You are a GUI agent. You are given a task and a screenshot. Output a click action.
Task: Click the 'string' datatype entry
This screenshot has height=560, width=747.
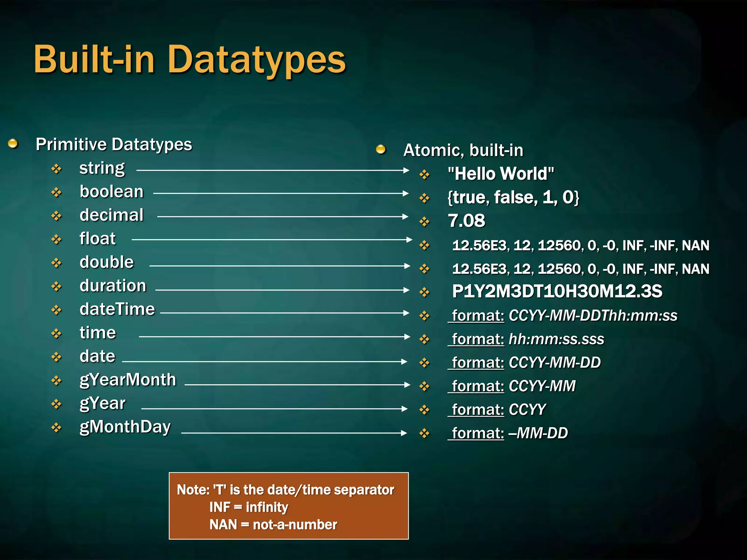point(102,168)
